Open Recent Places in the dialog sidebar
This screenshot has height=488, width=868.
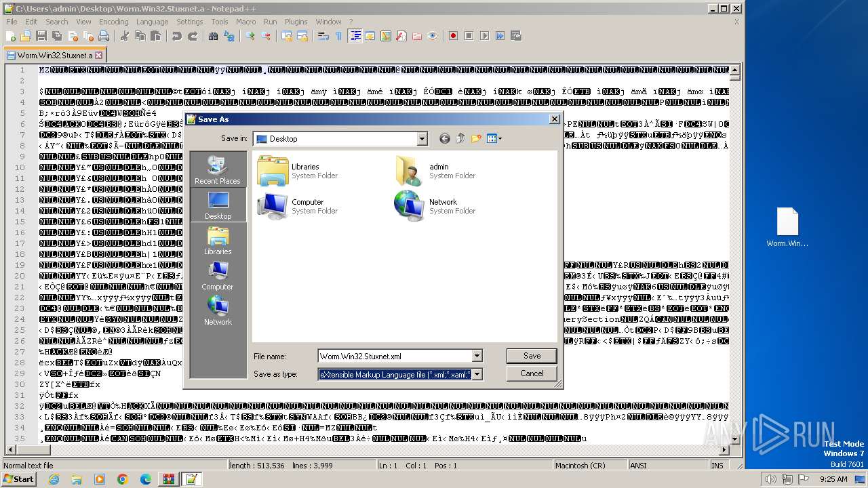(218, 169)
